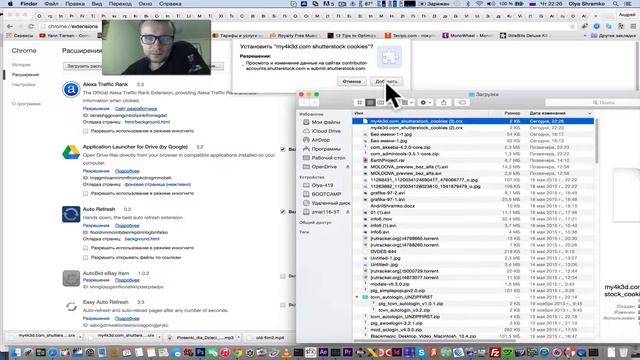Image resolution: width=640 pixels, height=360 pixels.
Task: Click the Wi-Fi status icon
Action: 479,4
